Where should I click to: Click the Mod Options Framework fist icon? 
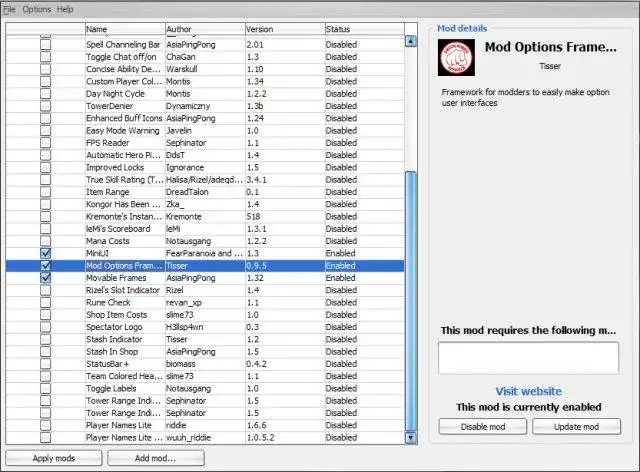coord(456,57)
